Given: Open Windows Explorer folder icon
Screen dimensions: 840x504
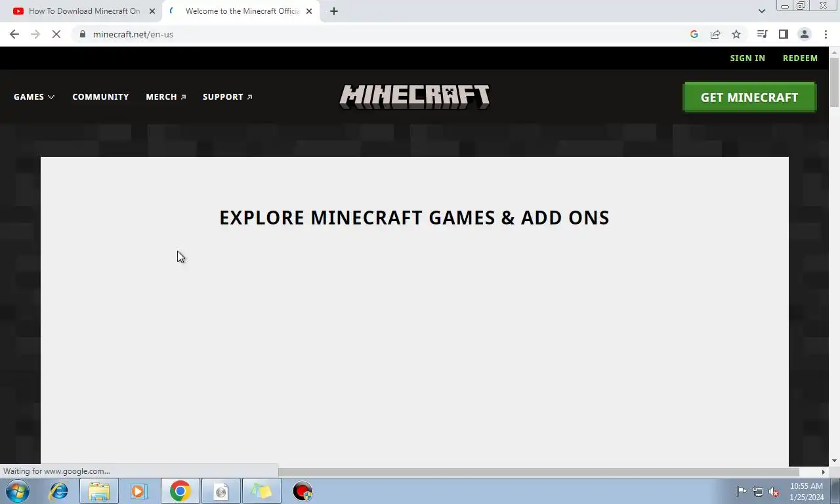Looking at the screenshot, I should tap(99, 491).
